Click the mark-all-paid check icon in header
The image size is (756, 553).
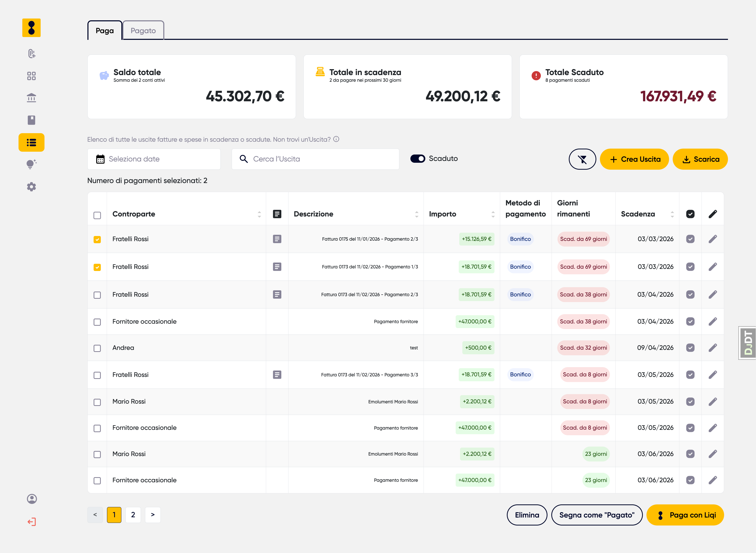pyautogui.click(x=690, y=214)
